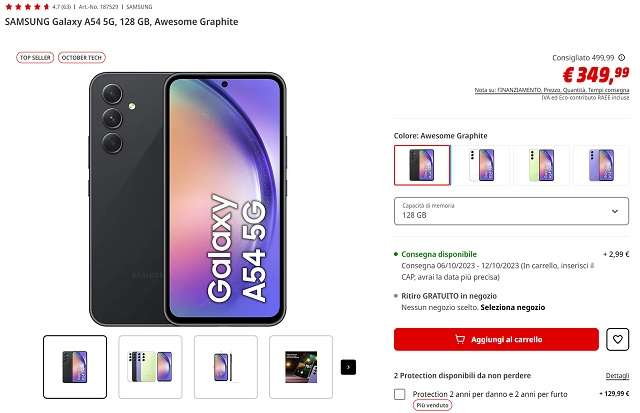Show thumbnail with all four color phones
This screenshot has width=640, height=413.
pyautogui.click(x=151, y=367)
